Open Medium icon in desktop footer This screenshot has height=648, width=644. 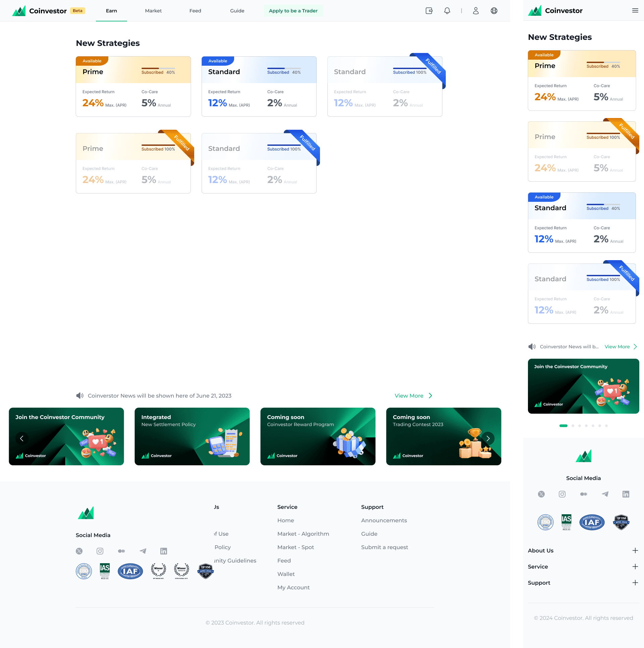point(121,551)
